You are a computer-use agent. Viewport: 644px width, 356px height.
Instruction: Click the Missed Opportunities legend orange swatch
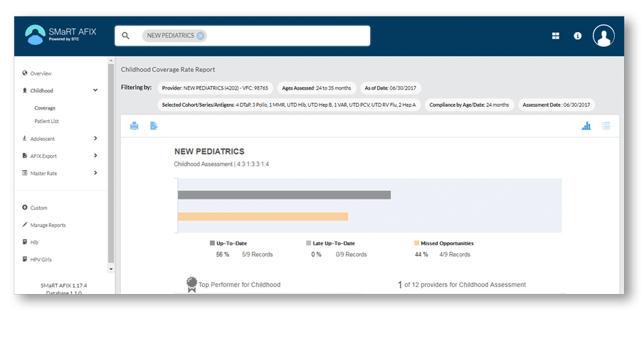point(417,244)
